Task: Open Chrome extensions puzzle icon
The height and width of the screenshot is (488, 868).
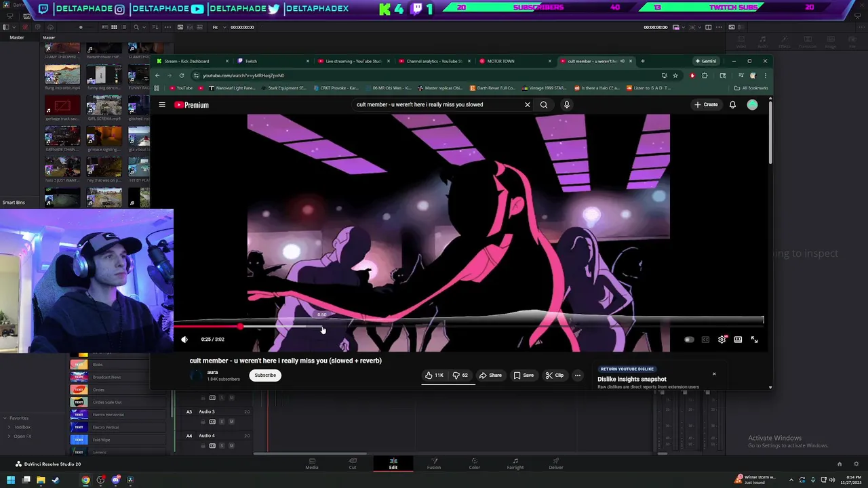Action: 705,75
